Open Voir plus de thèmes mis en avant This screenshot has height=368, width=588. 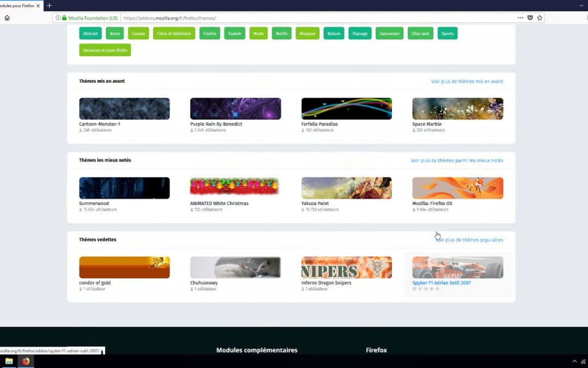coord(467,82)
